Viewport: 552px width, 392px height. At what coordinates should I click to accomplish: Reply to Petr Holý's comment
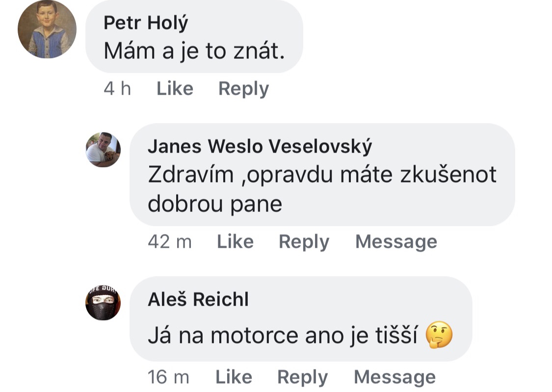[x=243, y=89]
